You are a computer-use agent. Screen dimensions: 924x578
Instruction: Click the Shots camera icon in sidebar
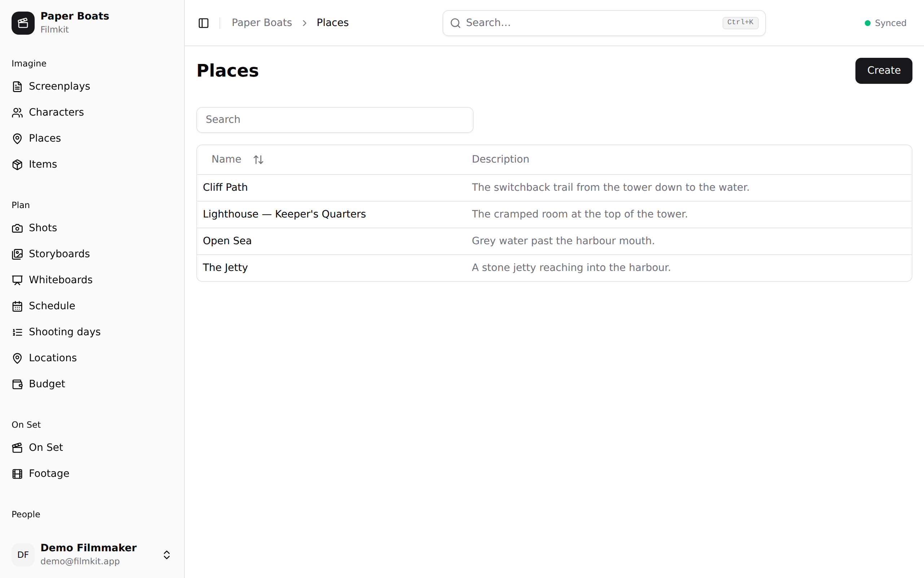coord(17,228)
